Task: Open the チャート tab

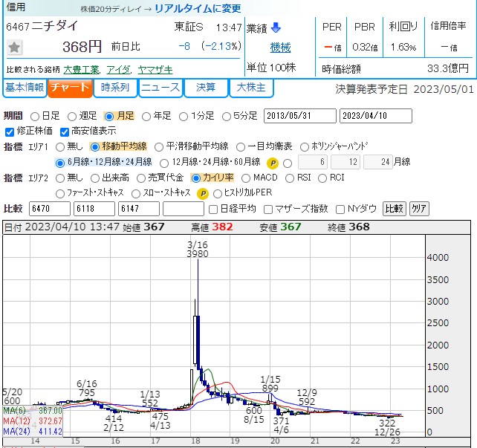Action: pyautogui.click(x=70, y=88)
